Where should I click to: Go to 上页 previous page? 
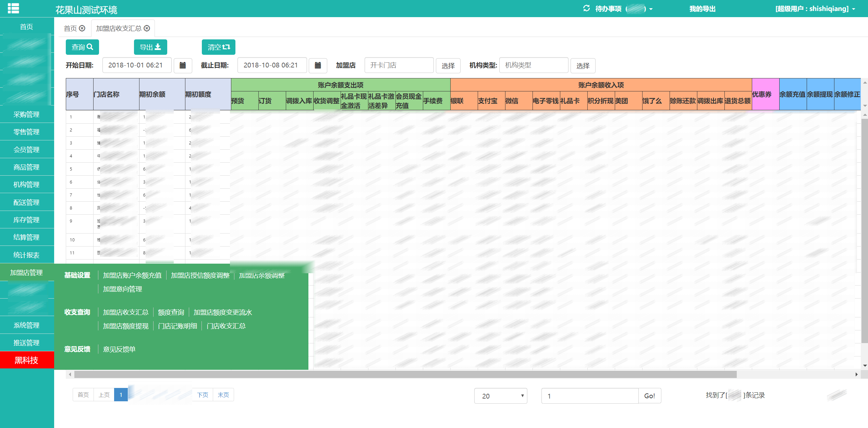[104, 395]
